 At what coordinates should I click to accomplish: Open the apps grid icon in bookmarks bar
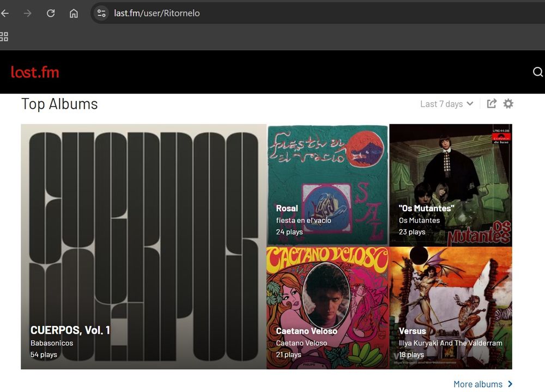(4, 36)
